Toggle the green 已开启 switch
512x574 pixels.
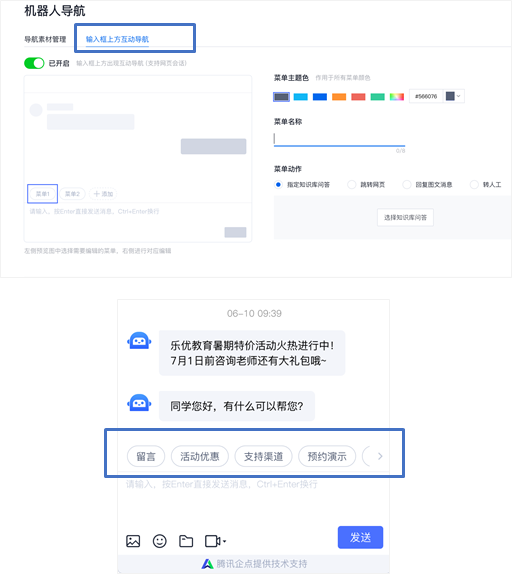tap(34, 63)
